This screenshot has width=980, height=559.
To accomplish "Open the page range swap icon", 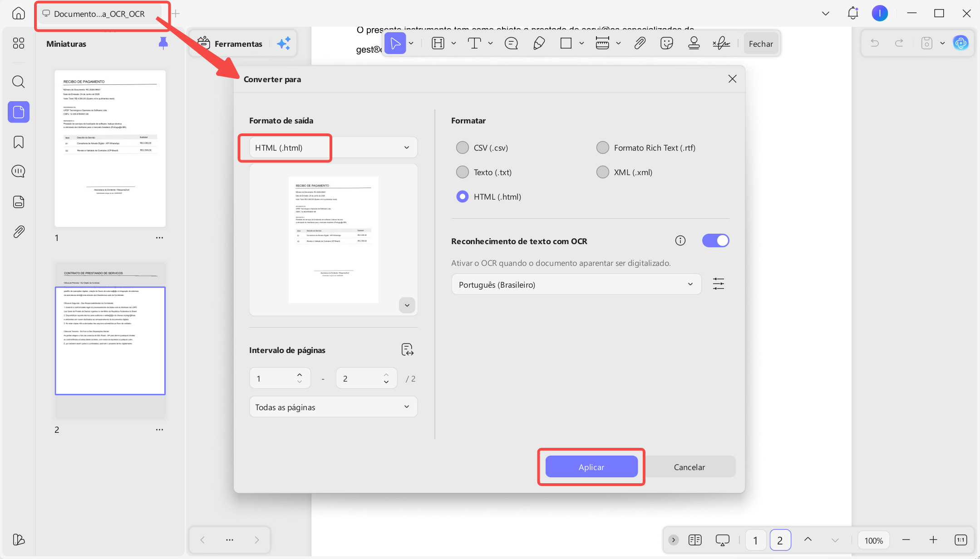I will tap(407, 349).
